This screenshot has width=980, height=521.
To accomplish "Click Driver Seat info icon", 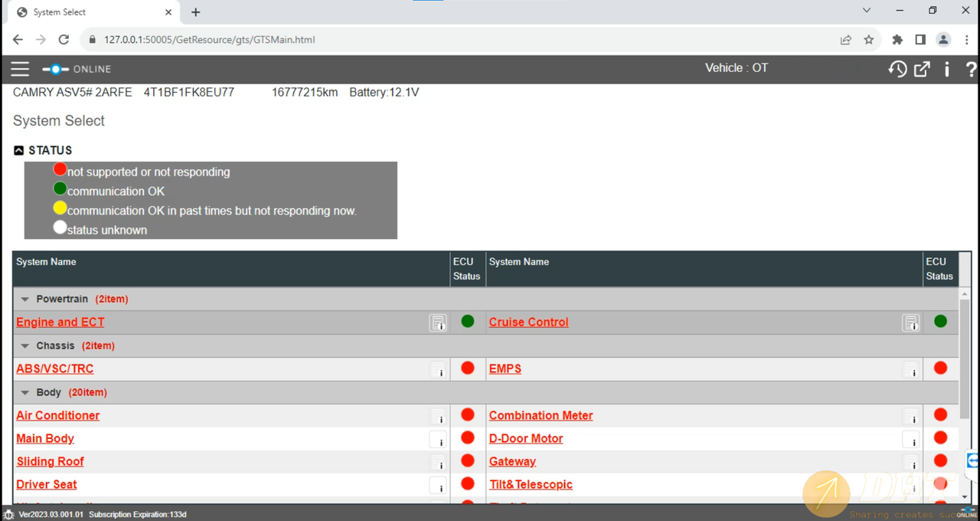I will pos(438,486).
